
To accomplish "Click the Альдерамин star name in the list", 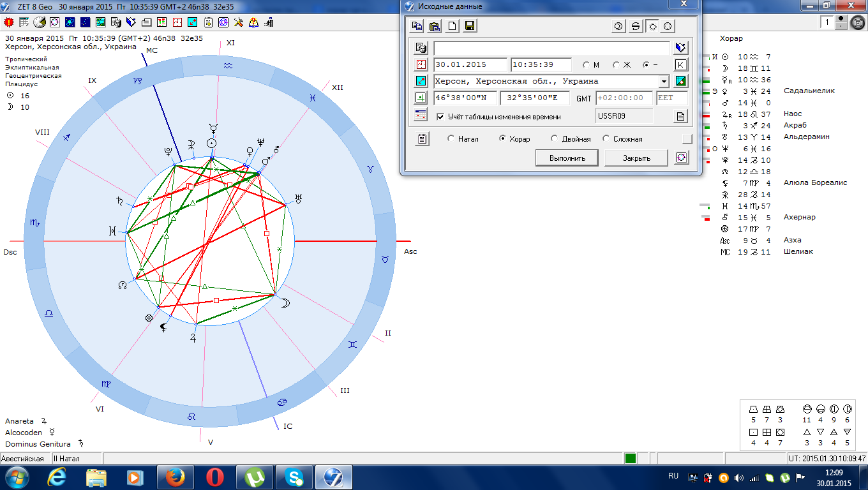I will click(807, 137).
